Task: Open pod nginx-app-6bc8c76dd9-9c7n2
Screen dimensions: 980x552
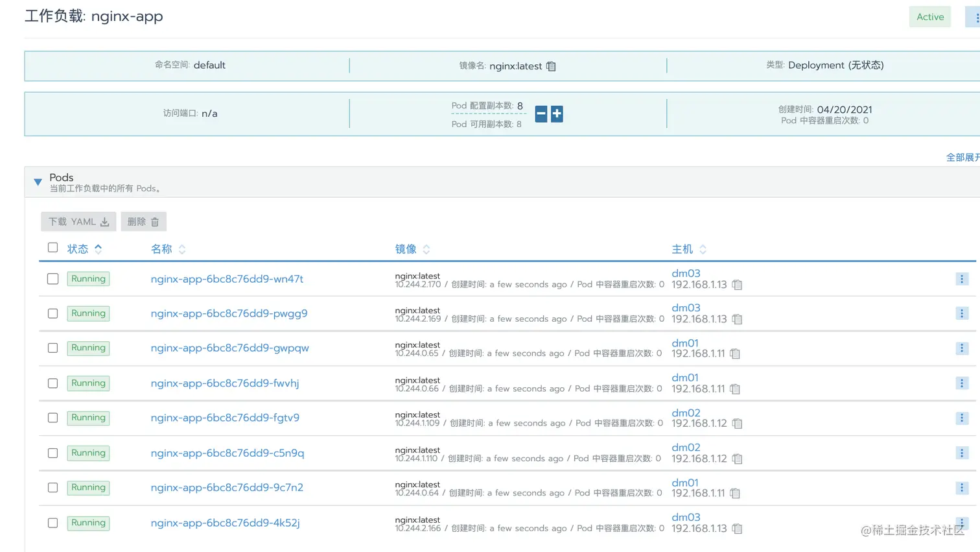Action: pyautogui.click(x=227, y=488)
